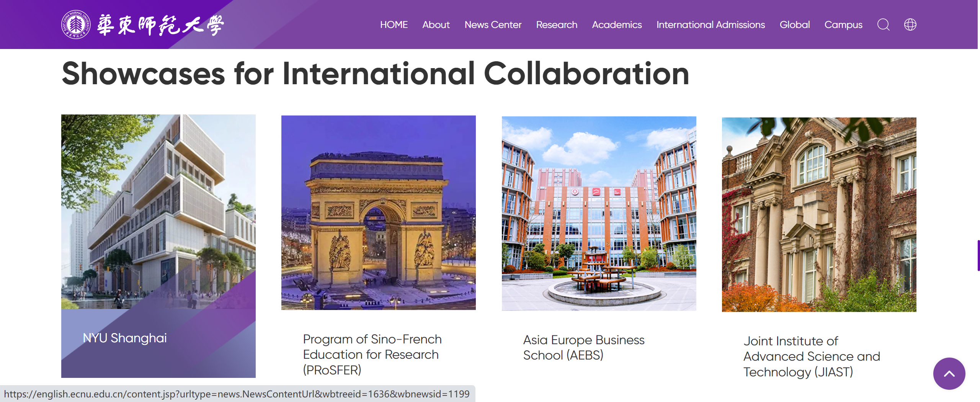Viewport: 980px width, 402px height.
Task: Select the Campus menu item
Action: click(843, 25)
